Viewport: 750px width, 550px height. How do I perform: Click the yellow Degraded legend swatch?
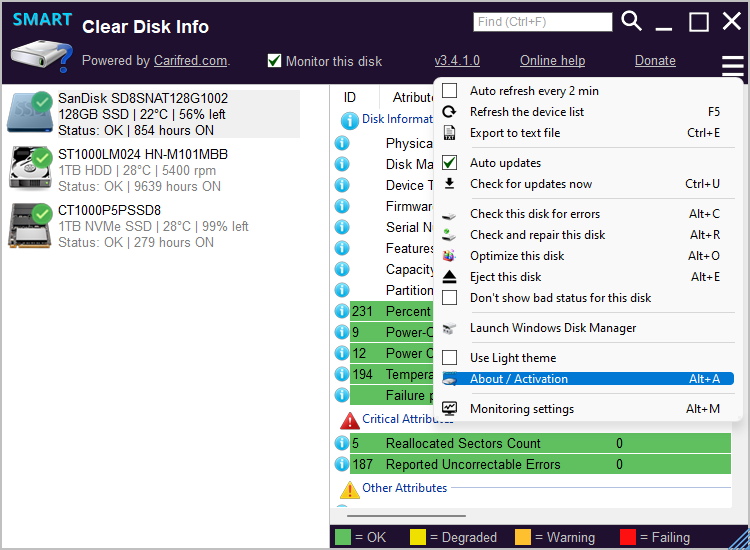click(x=418, y=537)
